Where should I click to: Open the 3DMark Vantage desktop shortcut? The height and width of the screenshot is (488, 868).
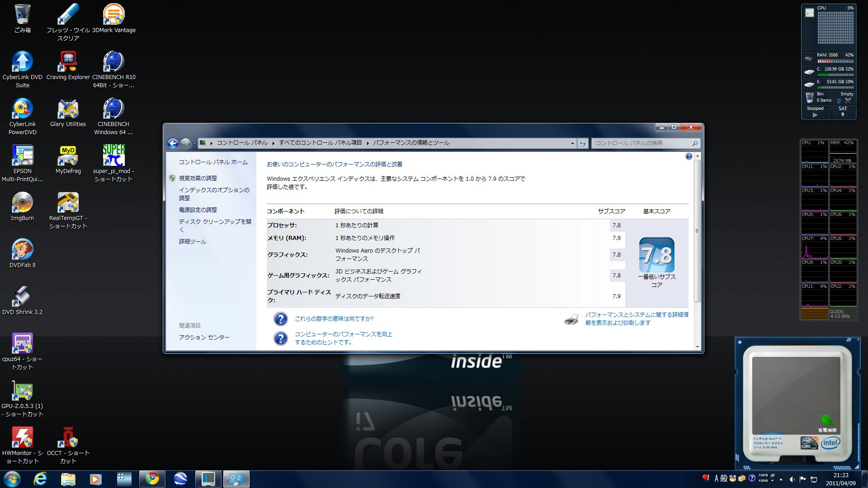click(x=113, y=15)
